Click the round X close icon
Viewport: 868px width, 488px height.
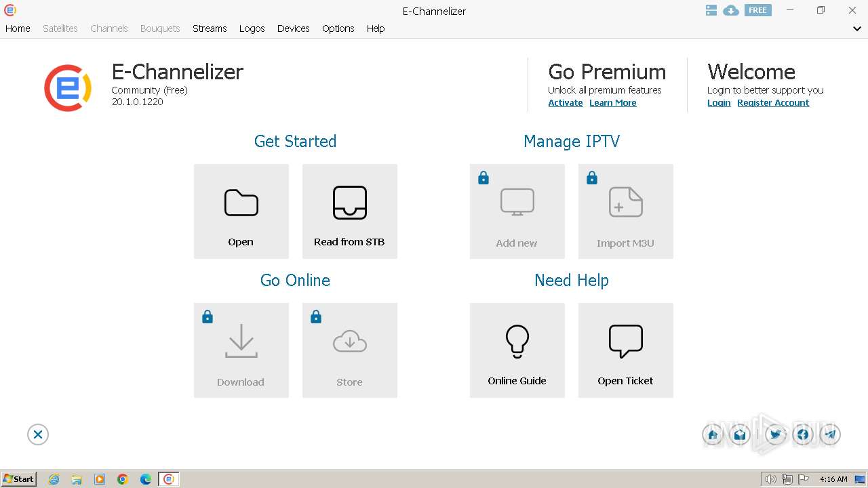pyautogui.click(x=38, y=434)
